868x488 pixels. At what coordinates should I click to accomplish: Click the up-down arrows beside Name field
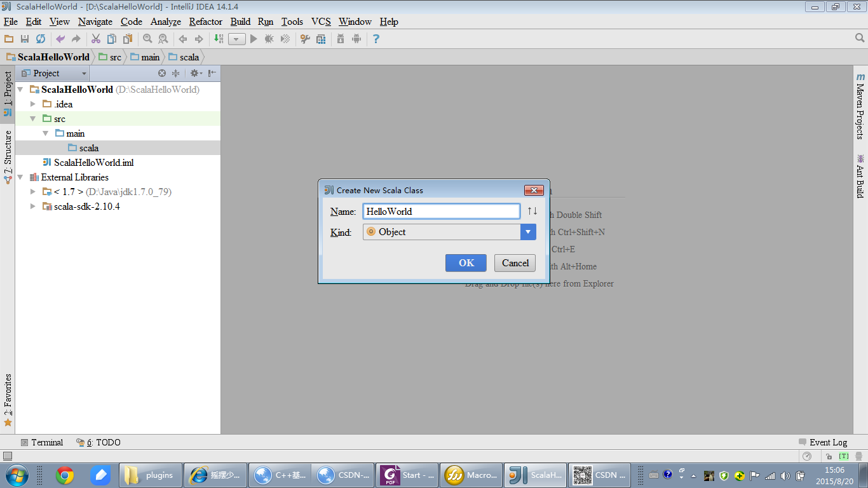[x=532, y=211]
